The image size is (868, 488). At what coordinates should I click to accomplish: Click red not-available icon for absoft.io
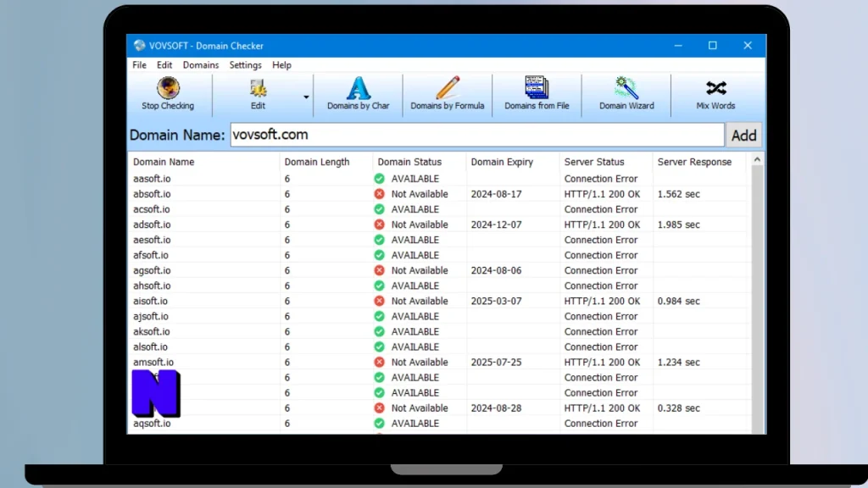click(379, 194)
